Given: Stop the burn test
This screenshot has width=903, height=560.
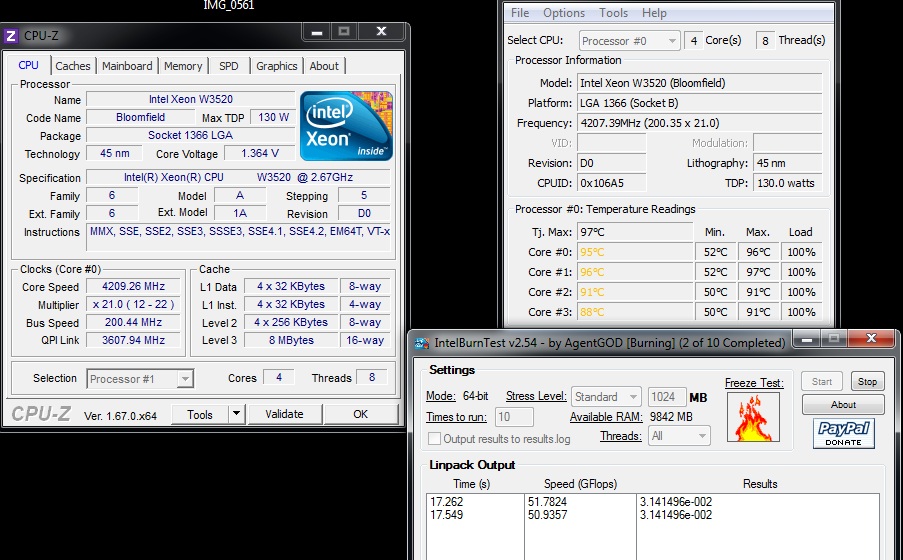Looking at the screenshot, I should point(867,382).
